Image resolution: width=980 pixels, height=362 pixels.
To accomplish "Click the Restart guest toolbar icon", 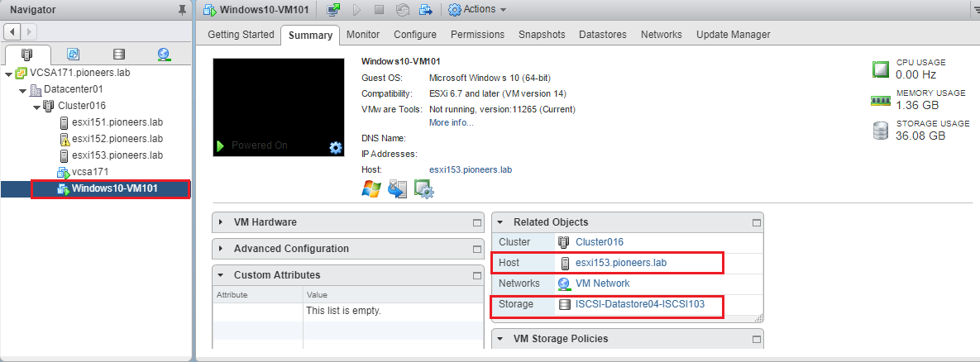I will (x=403, y=9).
